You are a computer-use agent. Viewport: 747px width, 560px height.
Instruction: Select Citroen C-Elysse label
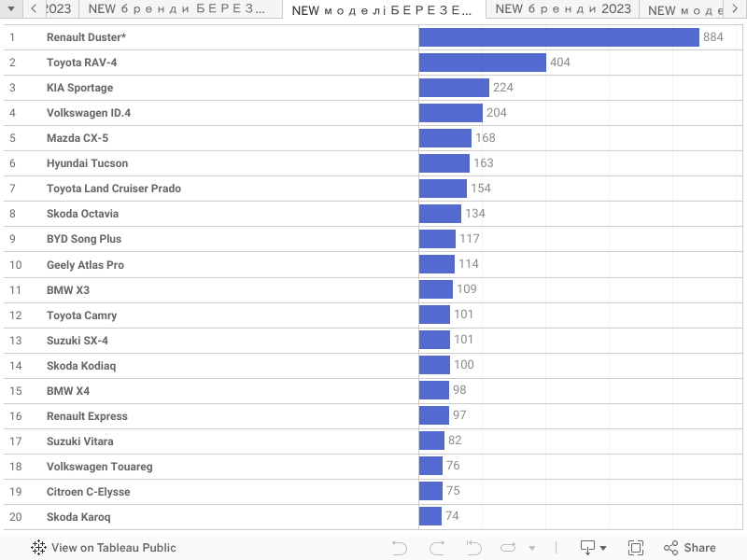[x=88, y=492]
